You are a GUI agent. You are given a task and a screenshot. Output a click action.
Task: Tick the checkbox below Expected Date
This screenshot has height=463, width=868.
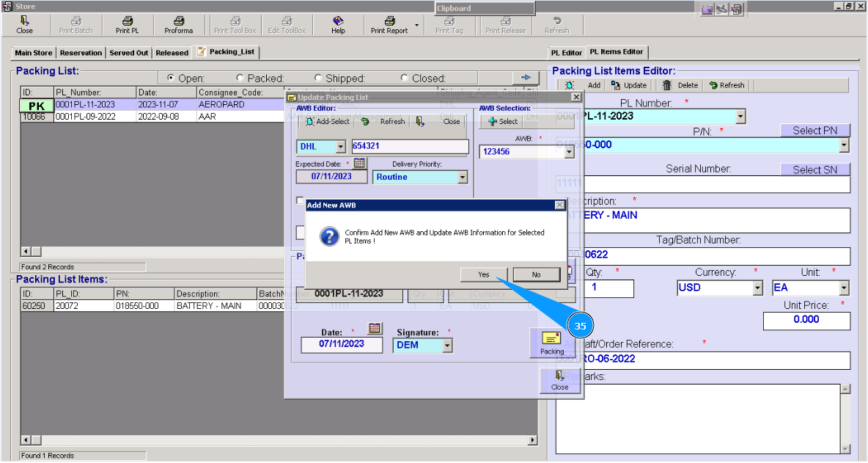(300, 200)
